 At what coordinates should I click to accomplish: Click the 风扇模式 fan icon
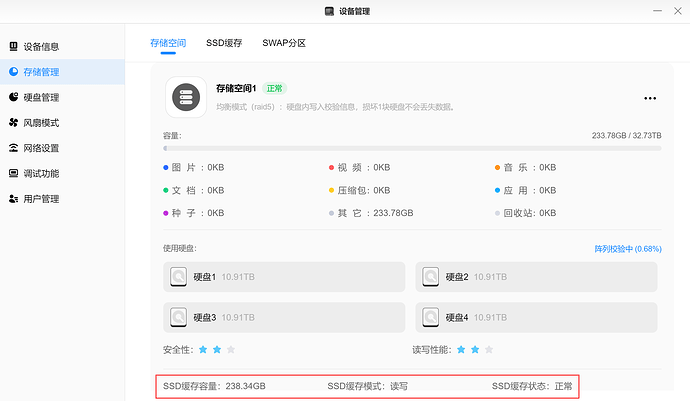(x=13, y=123)
